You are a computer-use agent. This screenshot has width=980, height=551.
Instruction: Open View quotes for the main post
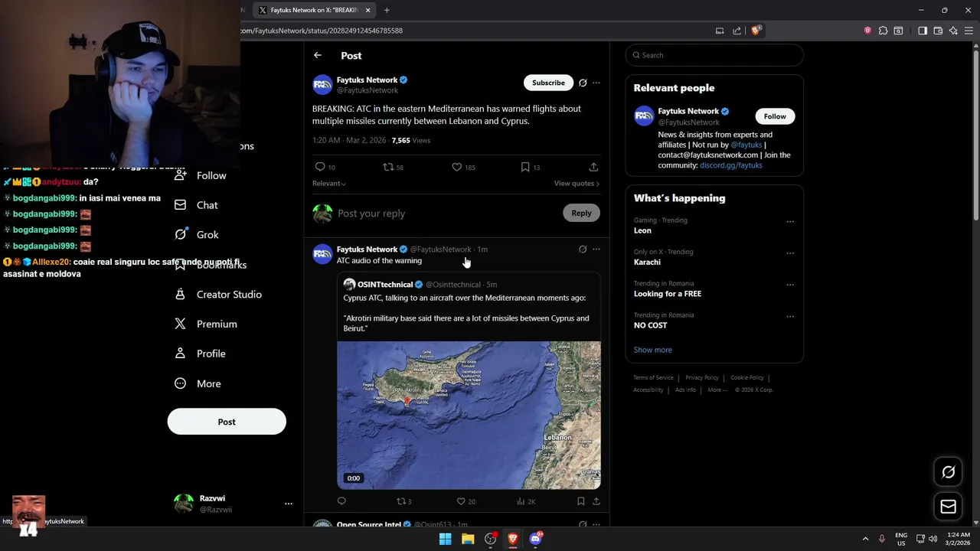coord(577,184)
